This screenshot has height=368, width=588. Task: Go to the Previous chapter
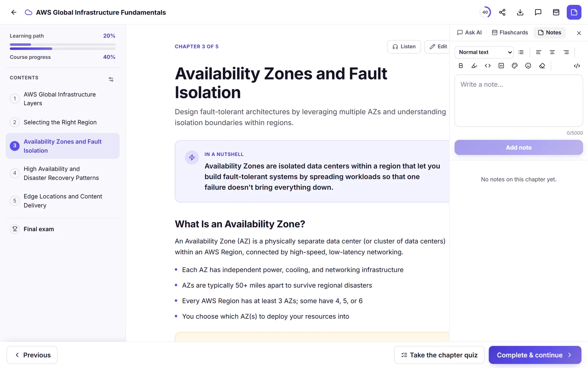click(x=32, y=355)
